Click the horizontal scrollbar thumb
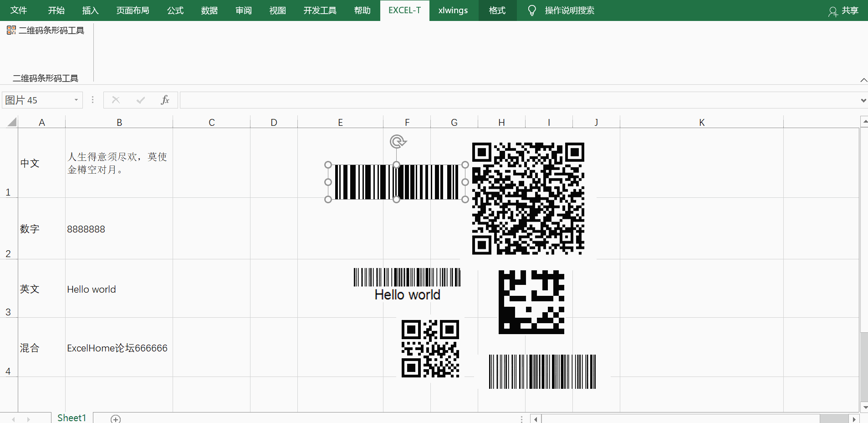868x423 pixels. pos(833,419)
